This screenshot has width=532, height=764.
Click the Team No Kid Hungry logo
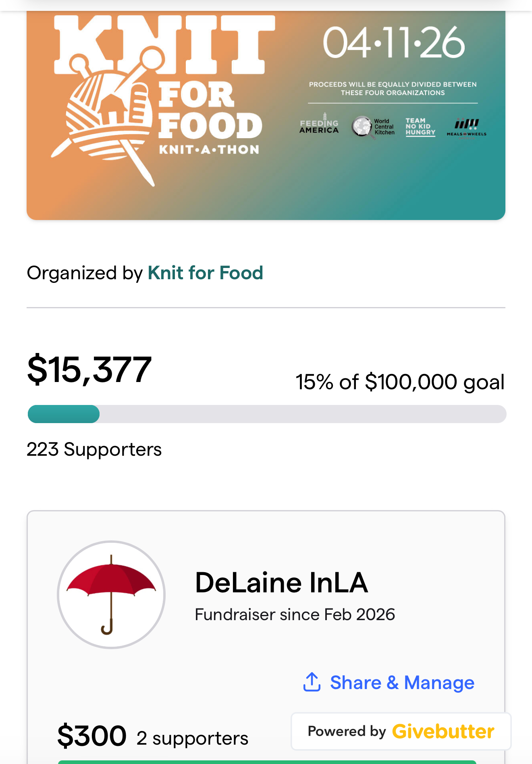[x=420, y=127]
